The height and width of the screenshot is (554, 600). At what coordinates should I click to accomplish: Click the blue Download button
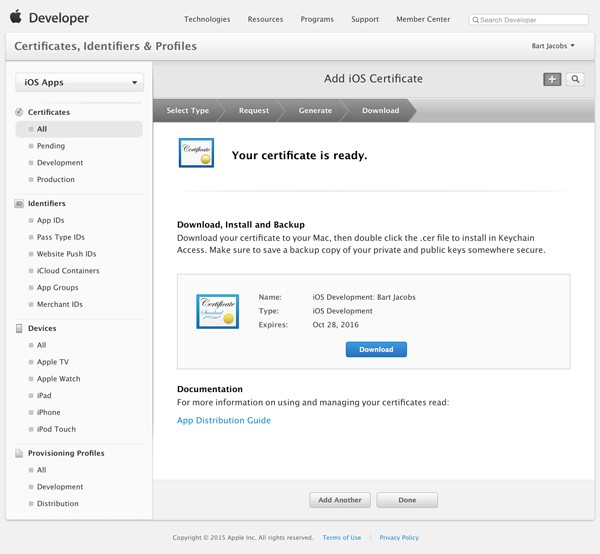(x=376, y=349)
